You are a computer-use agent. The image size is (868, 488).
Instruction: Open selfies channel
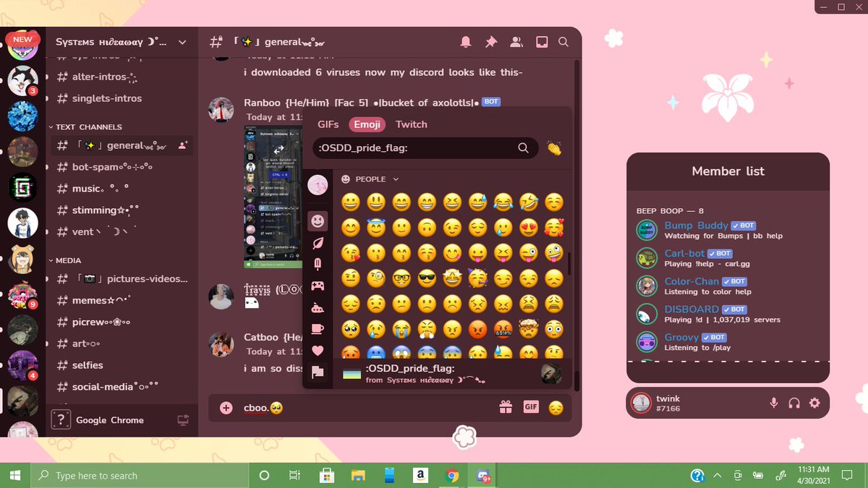tap(122, 365)
